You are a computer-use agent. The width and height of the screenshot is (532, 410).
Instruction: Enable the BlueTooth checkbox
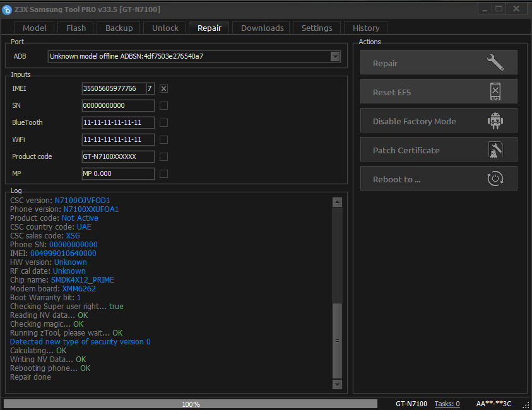pyautogui.click(x=163, y=123)
